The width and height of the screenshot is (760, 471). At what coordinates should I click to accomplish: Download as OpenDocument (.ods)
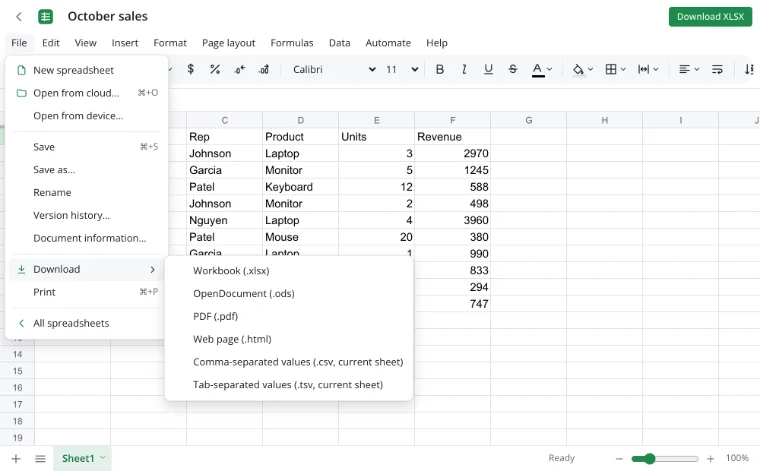click(x=289, y=294)
